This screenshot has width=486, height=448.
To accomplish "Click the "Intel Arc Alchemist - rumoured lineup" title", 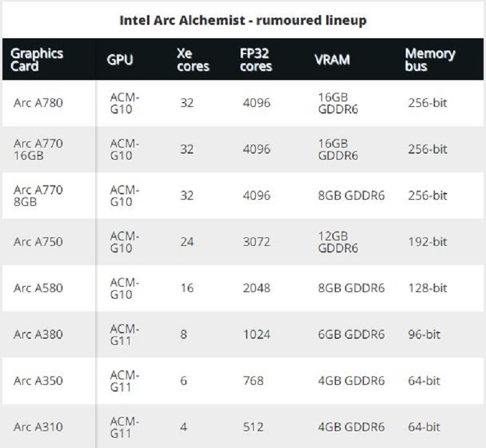I will click(243, 21).
